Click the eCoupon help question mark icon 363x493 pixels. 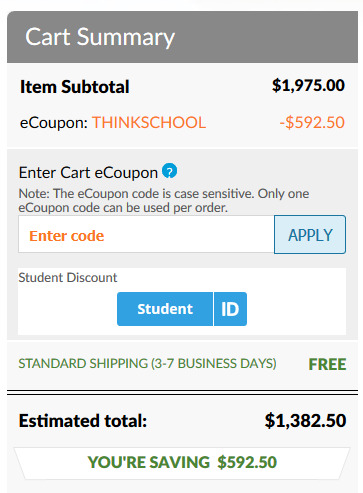tap(169, 171)
